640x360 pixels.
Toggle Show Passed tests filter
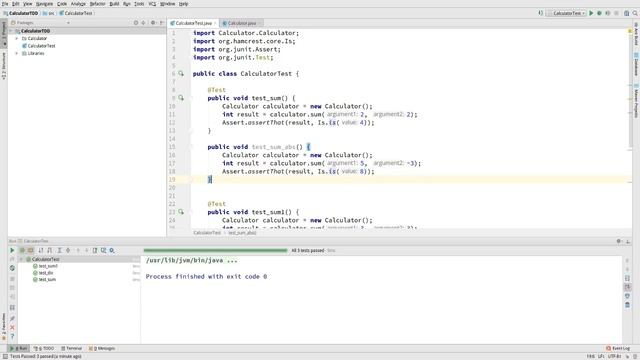click(x=22, y=250)
